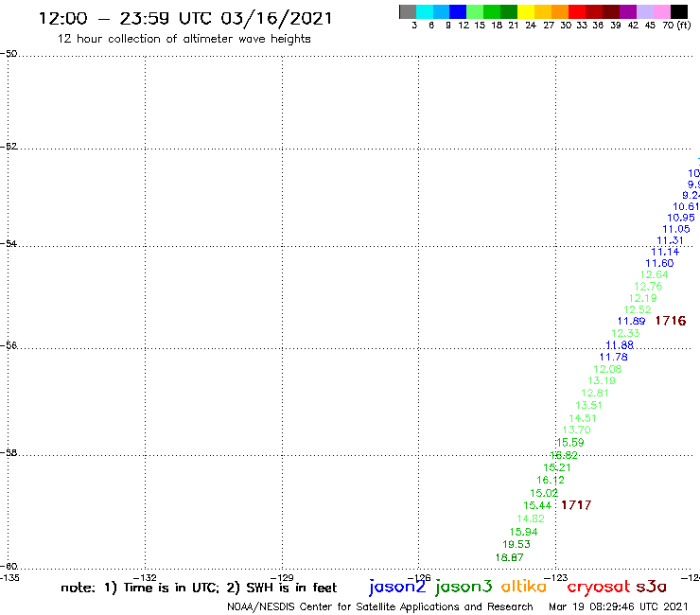Viewport: 700px width, 615px height.
Task: Click the black swatch at scale end
Action: point(679,11)
